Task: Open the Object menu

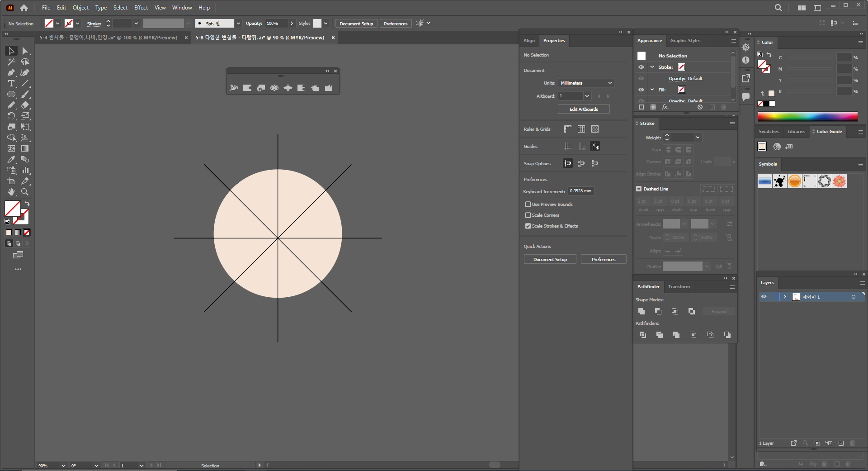Action: [x=80, y=8]
